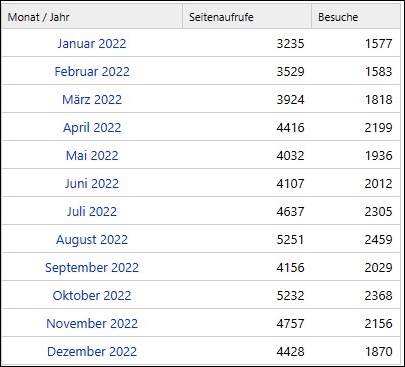Open the Juli 2022 link
405x367 pixels.
point(92,211)
